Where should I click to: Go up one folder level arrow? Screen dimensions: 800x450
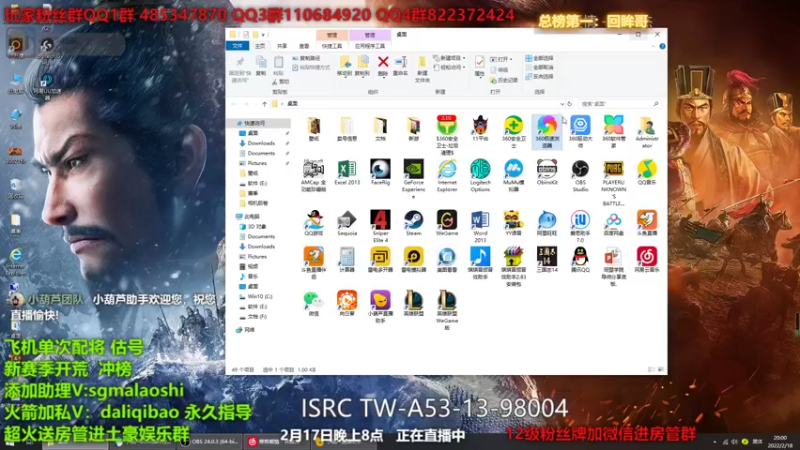click(264, 104)
